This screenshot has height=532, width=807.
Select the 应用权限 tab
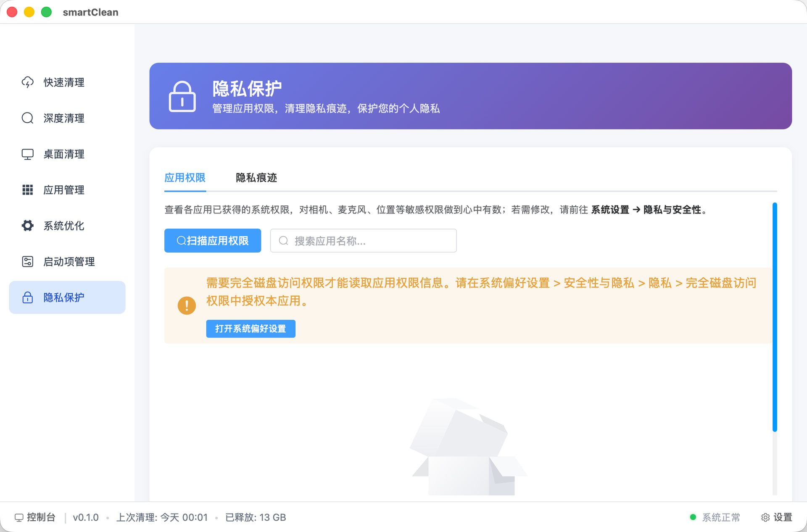coord(185,178)
